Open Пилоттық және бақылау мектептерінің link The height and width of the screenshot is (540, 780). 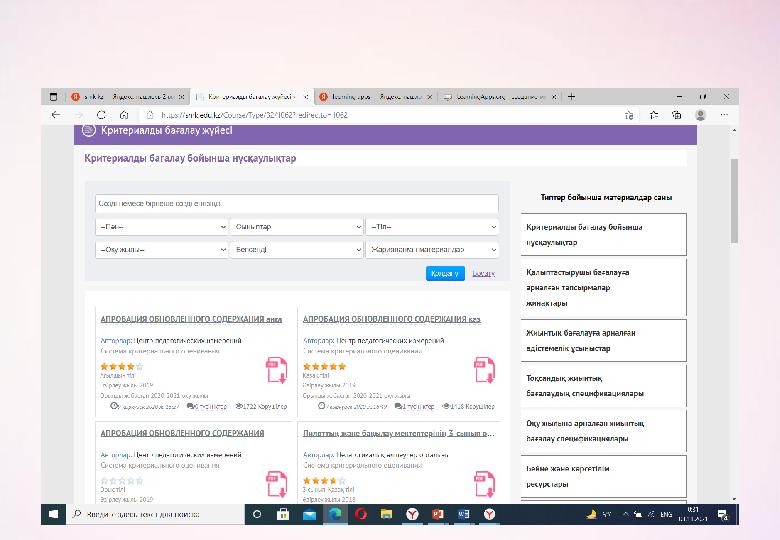click(x=398, y=433)
